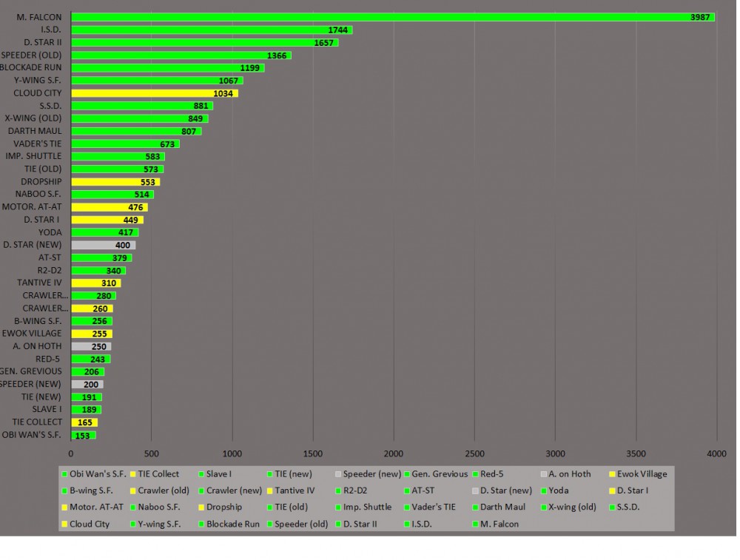The height and width of the screenshot is (560, 740).
Task: Click the M. Falcon bar labeled 3987
Action: click(393, 17)
